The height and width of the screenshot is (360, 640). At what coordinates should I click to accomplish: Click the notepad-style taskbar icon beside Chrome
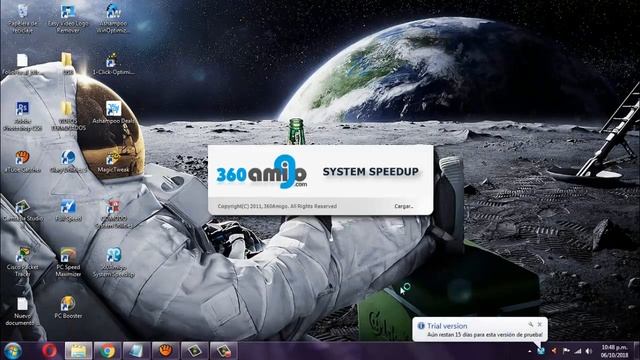point(136,351)
